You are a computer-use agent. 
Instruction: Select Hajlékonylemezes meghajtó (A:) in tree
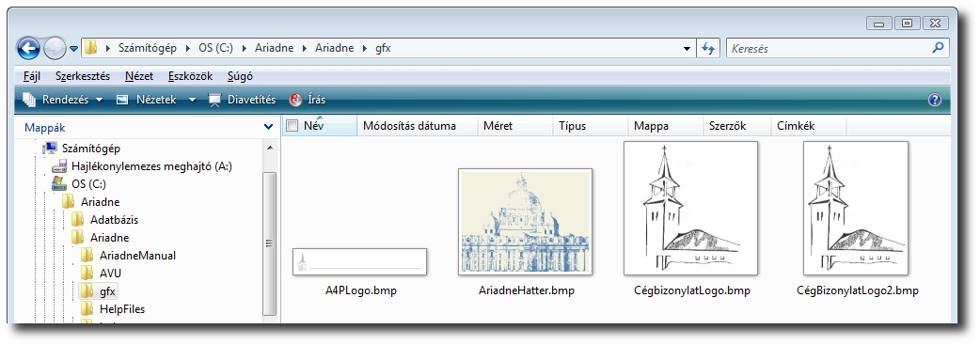pyautogui.click(x=151, y=166)
